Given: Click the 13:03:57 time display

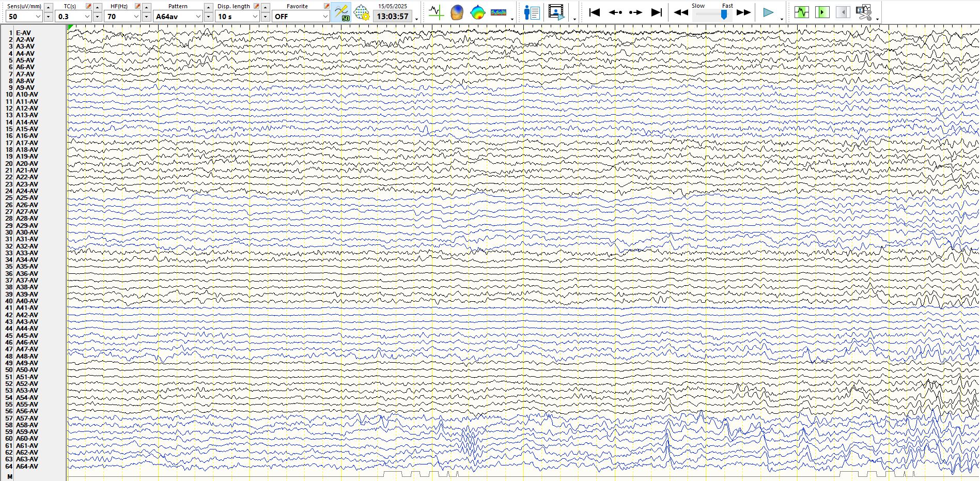Looking at the screenshot, I should (x=393, y=17).
